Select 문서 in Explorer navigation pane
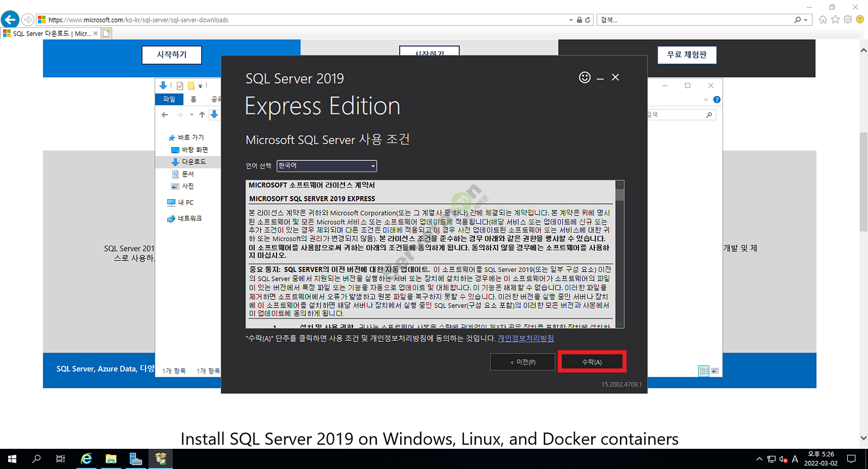The height and width of the screenshot is (469, 868). pos(183,174)
